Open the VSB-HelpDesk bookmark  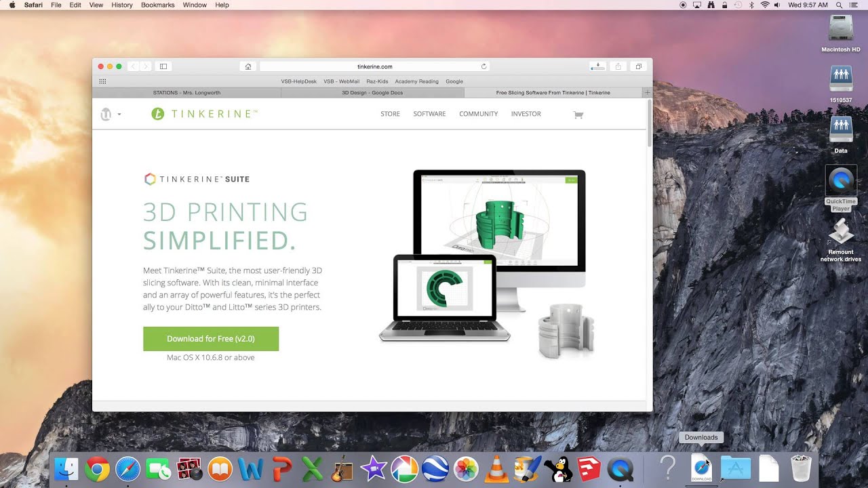click(x=299, y=81)
